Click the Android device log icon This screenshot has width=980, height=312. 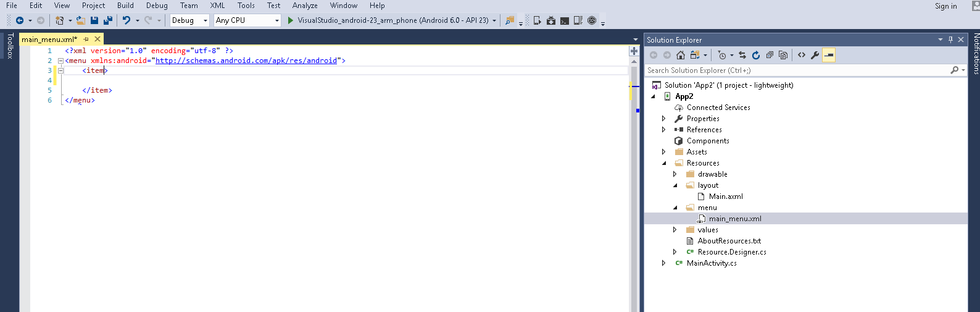click(578, 20)
